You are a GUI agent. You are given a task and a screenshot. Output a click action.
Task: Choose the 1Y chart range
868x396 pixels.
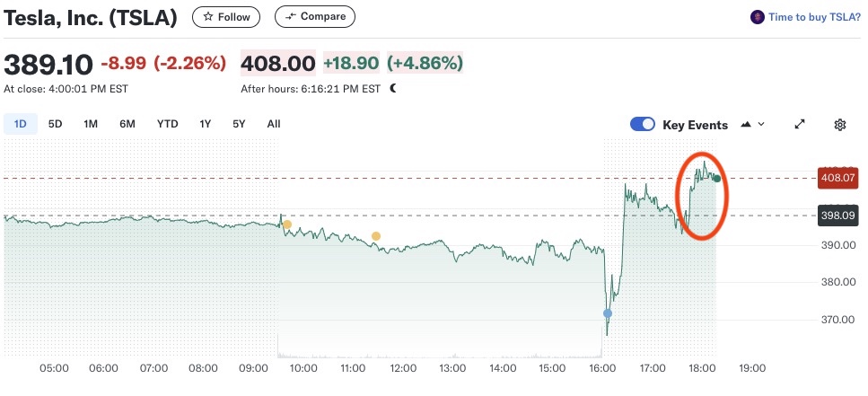point(206,124)
